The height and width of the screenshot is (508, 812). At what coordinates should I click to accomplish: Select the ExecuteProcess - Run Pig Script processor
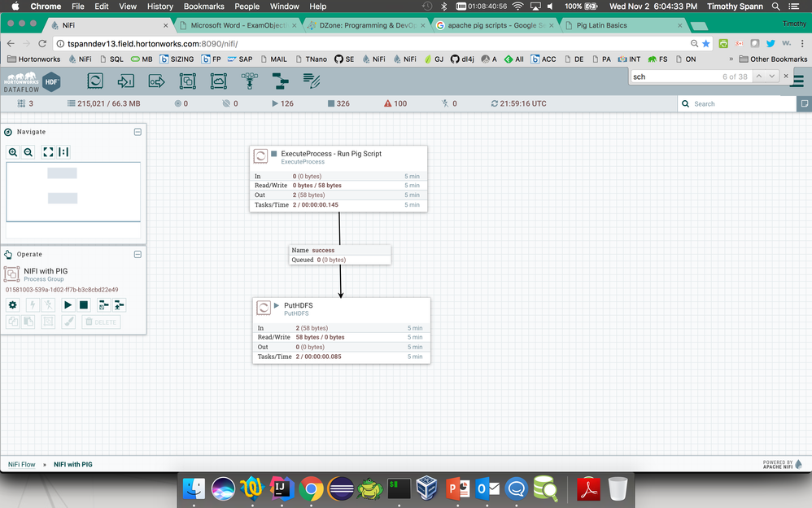click(x=338, y=178)
